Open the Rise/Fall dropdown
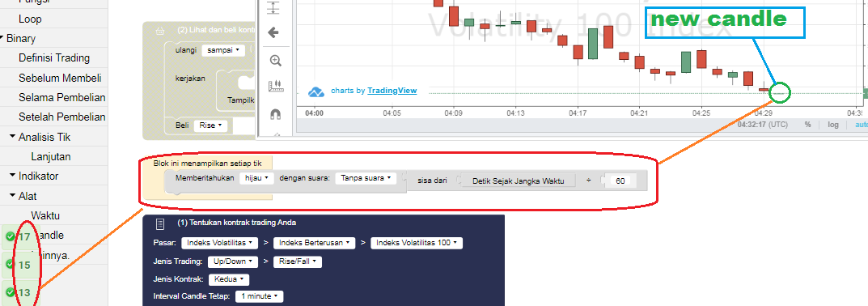The height and width of the screenshot is (306, 868). 297,261
